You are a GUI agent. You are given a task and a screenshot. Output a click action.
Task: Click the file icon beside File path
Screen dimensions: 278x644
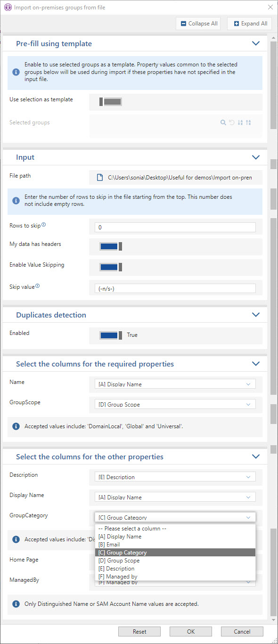pos(99,178)
